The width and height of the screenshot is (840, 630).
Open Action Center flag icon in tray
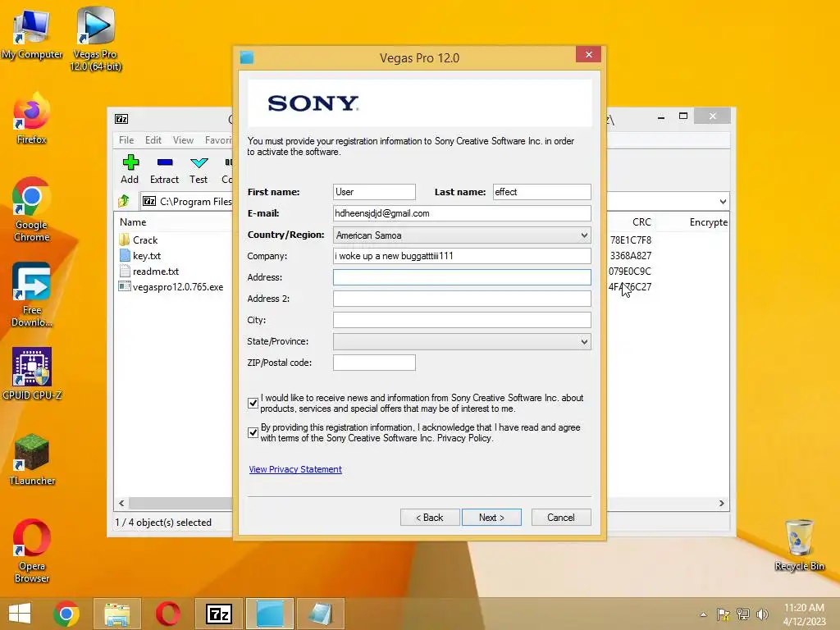723,614
